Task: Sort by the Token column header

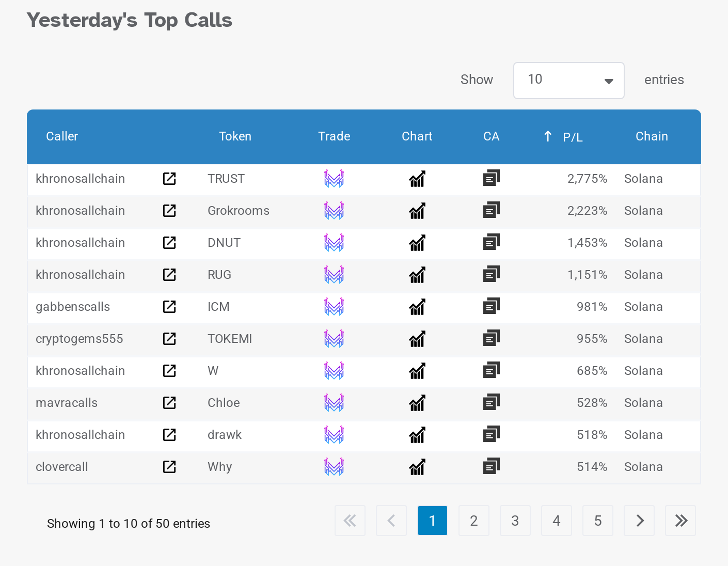Action: (235, 136)
